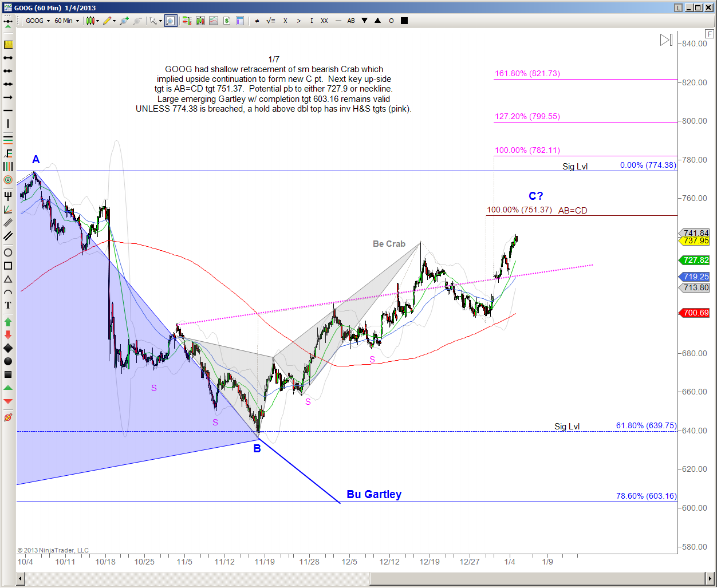Open the chart style dropdown arrow
The image size is (717, 588).
click(97, 21)
